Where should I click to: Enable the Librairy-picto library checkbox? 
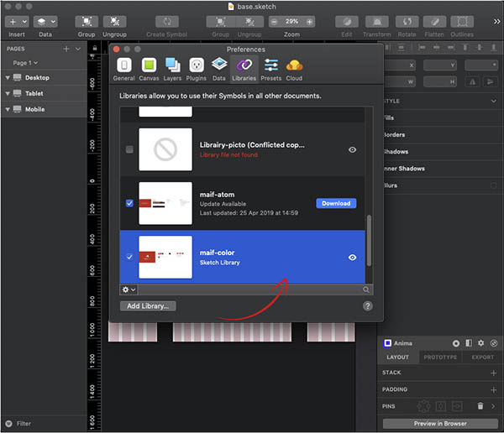(x=129, y=149)
